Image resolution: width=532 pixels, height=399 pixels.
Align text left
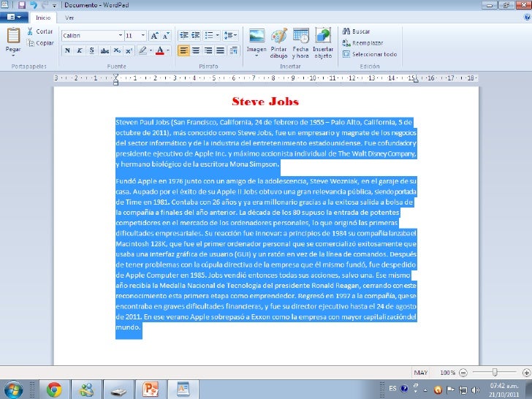[x=183, y=50]
